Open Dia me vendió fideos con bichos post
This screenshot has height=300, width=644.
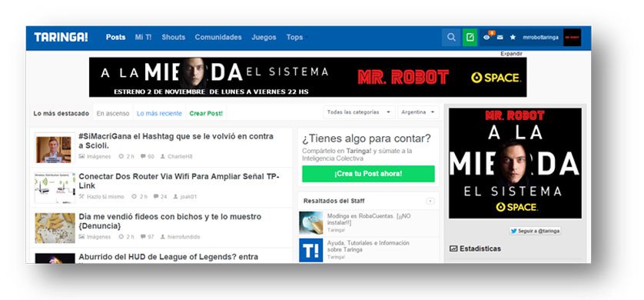click(x=170, y=221)
